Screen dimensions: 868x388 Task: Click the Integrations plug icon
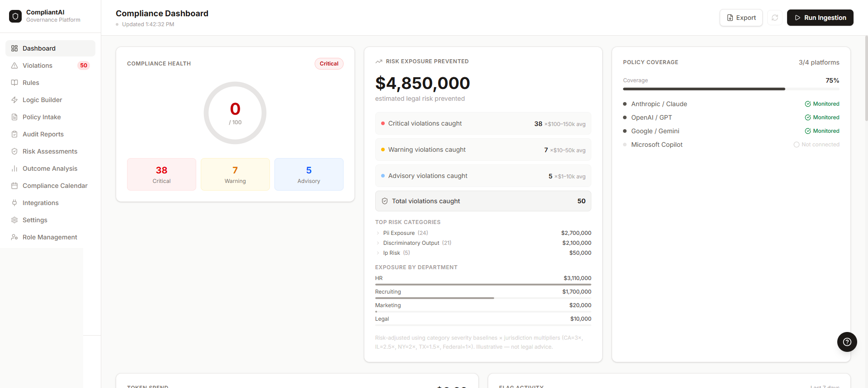[x=14, y=203]
